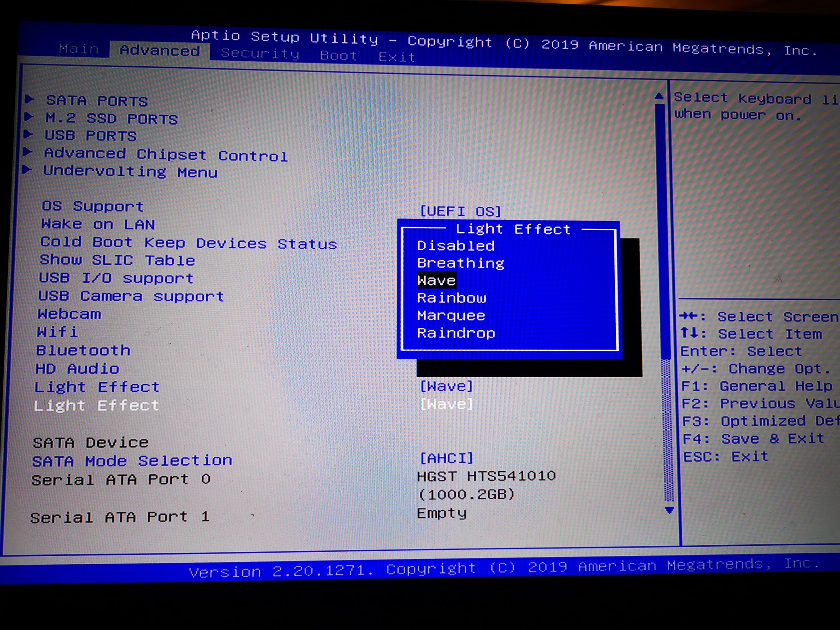
Task: Open Undervolting Menu entry
Action: (x=130, y=171)
